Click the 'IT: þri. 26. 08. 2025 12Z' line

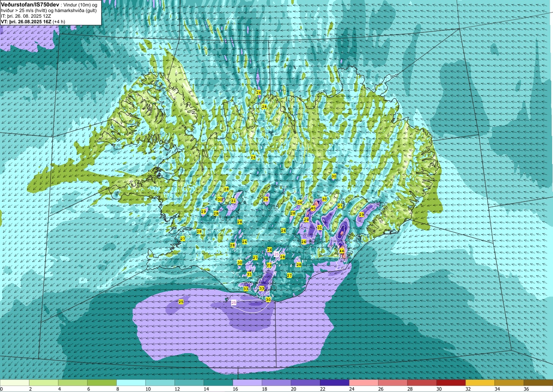[x=25, y=16]
